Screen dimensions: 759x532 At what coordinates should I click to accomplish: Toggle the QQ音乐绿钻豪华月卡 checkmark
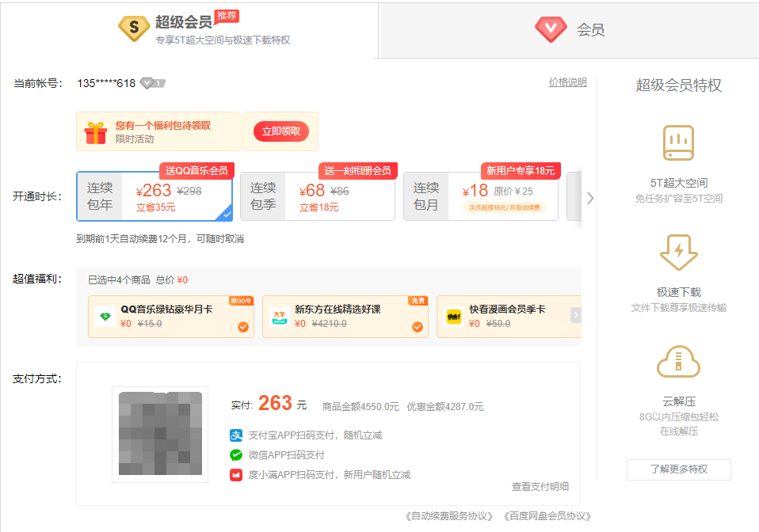(x=243, y=327)
